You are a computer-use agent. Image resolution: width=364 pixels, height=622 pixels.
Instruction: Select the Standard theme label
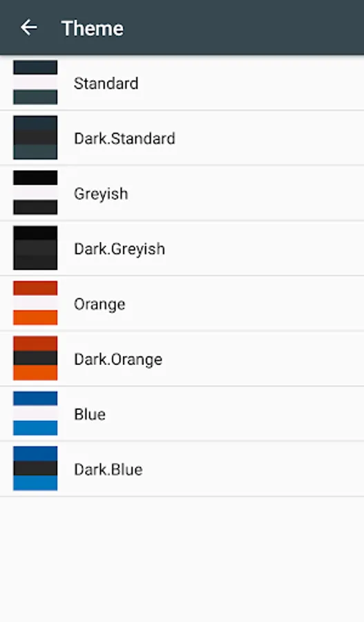[106, 84]
